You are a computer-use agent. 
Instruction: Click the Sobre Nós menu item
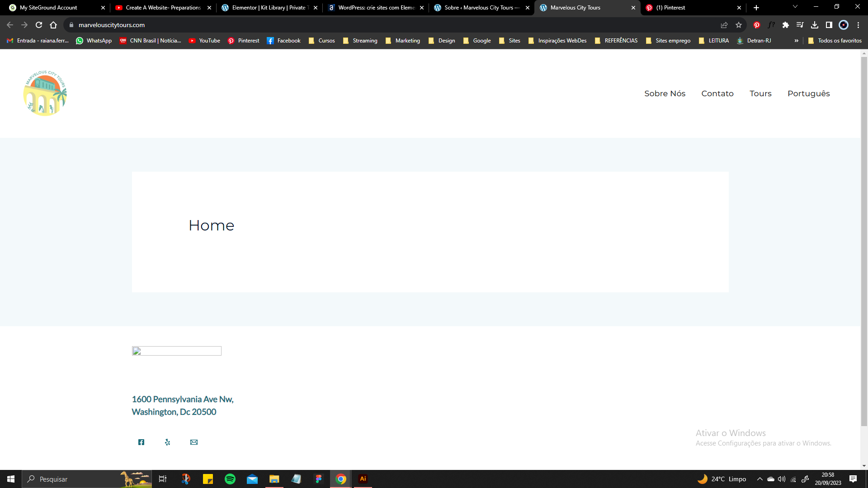pyautogui.click(x=665, y=94)
